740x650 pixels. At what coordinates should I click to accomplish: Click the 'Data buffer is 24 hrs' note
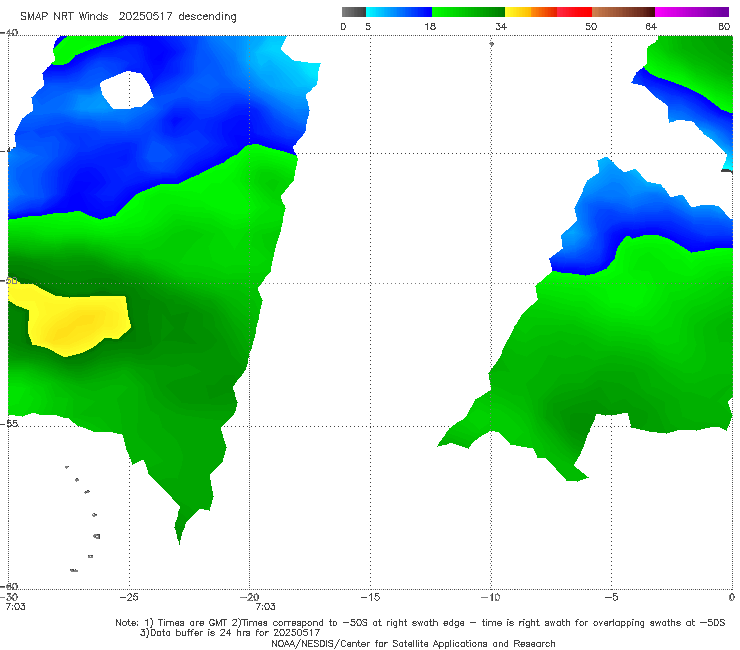[x=230, y=633]
